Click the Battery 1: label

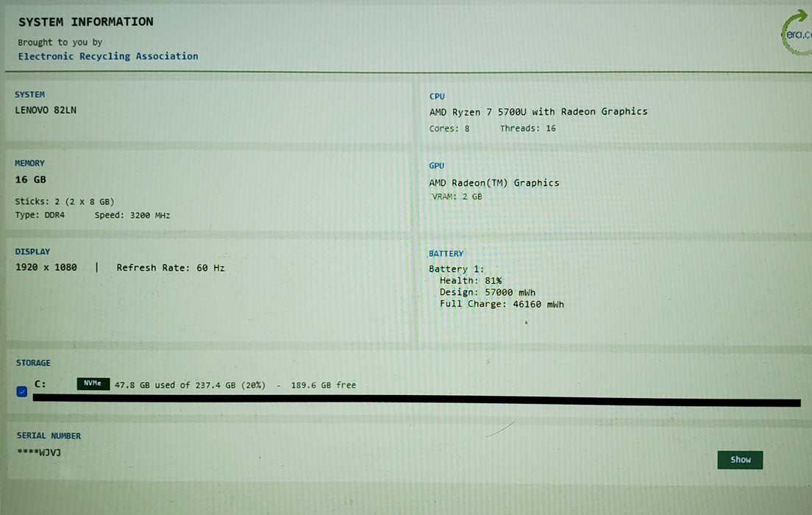(x=456, y=269)
